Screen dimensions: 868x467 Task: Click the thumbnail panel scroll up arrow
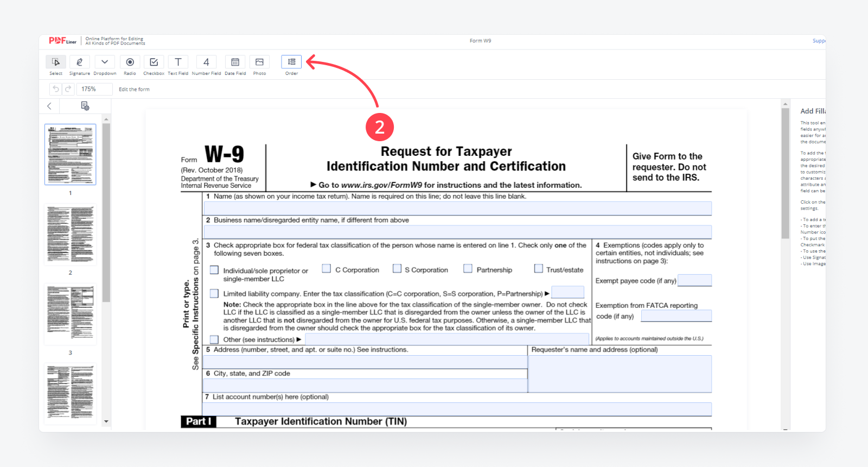[106, 119]
